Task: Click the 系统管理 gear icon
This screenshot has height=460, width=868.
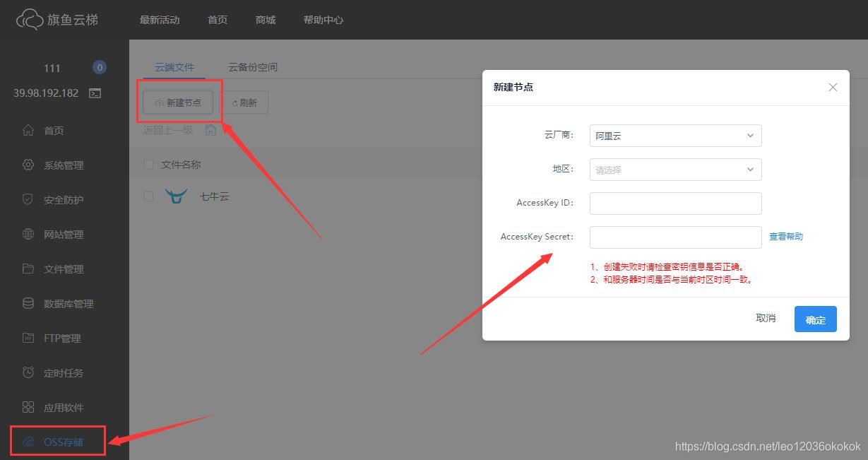Action: click(28, 165)
